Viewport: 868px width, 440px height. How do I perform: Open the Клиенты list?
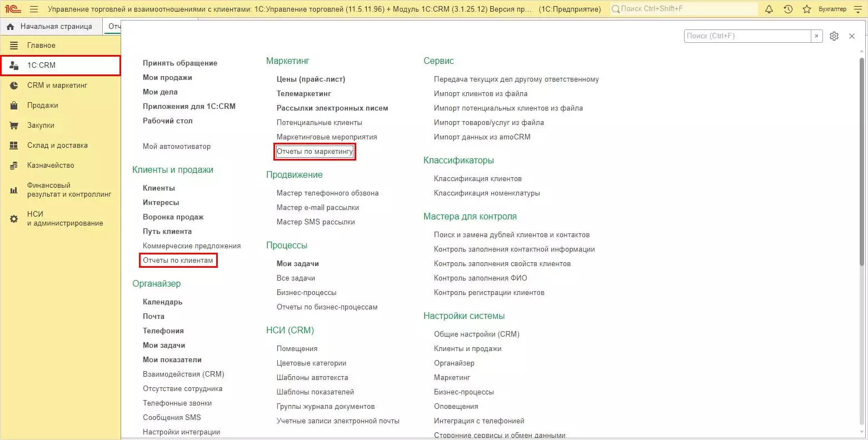coord(159,188)
